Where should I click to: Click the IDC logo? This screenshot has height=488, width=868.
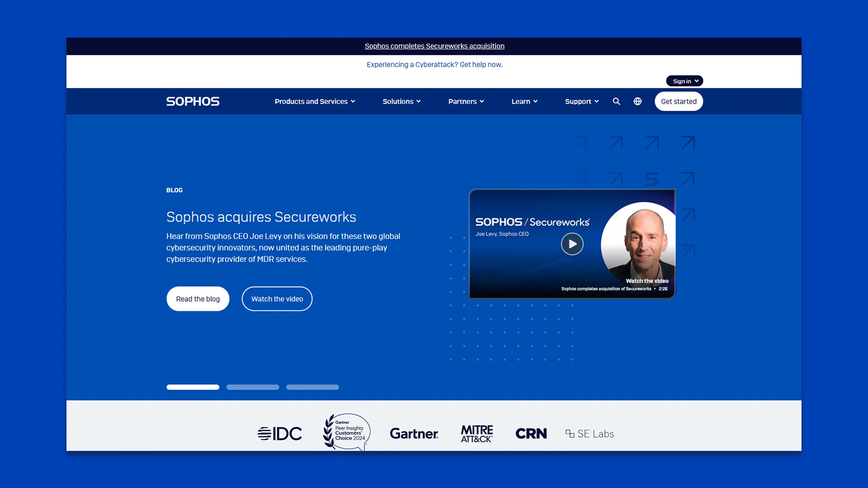coord(280,433)
